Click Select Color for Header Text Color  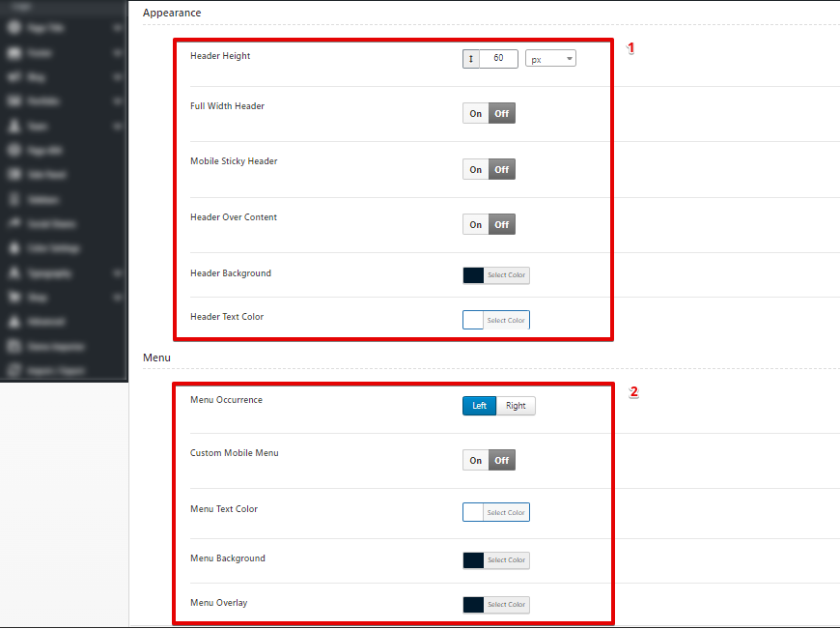tap(506, 320)
